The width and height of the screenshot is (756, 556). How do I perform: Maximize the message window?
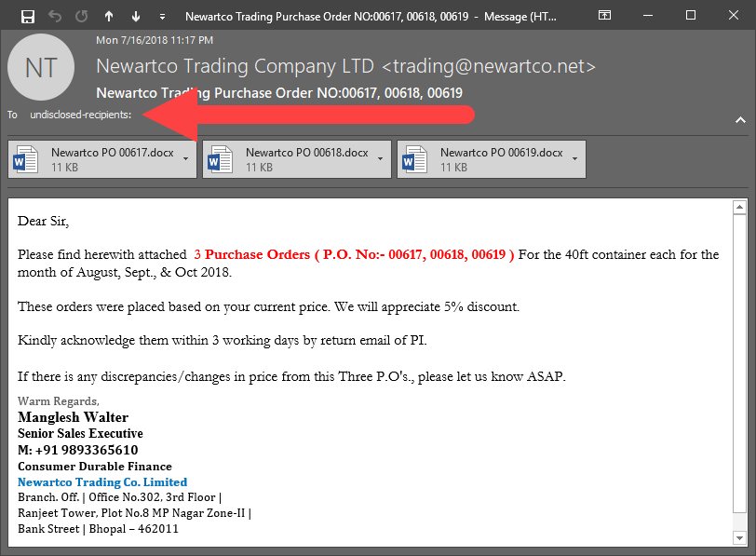pos(691,16)
